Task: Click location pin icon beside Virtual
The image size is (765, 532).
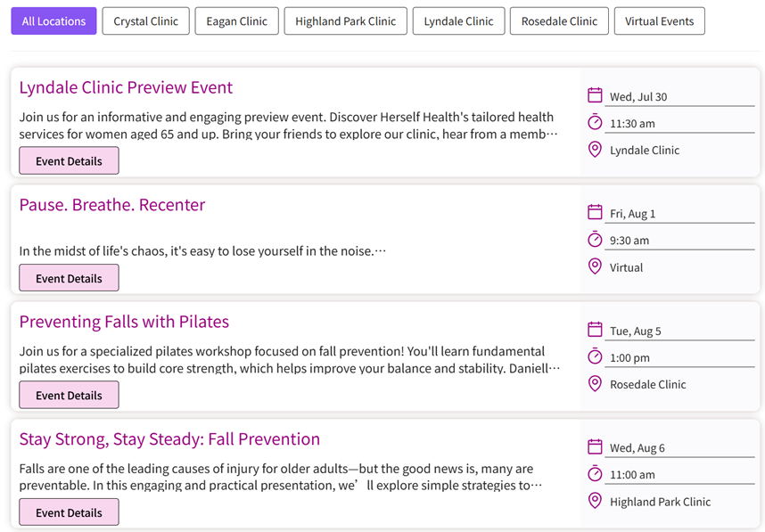Action: (x=595, y=266)
